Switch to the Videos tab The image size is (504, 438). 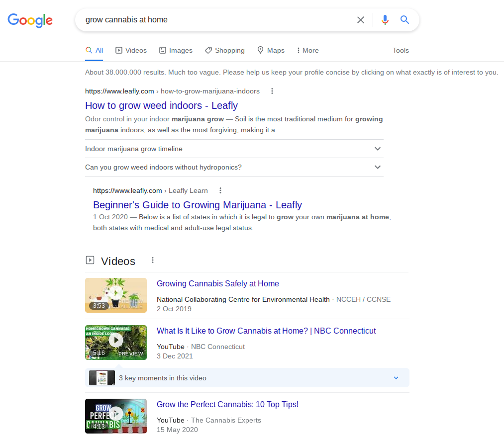click(131, 50)
